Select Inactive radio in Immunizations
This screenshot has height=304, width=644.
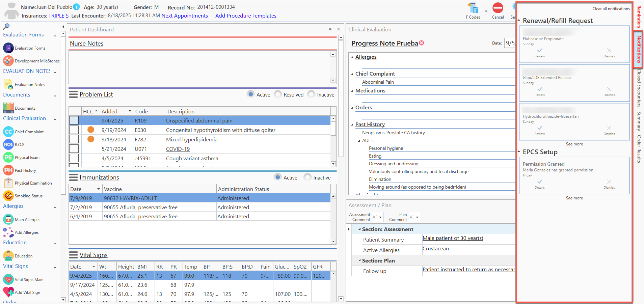coord(307,177)
